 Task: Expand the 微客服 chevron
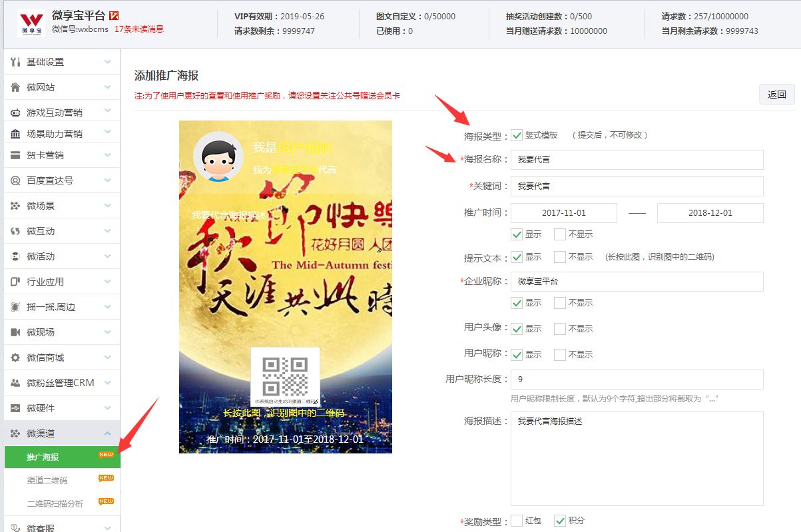click(x=108, y=527)
